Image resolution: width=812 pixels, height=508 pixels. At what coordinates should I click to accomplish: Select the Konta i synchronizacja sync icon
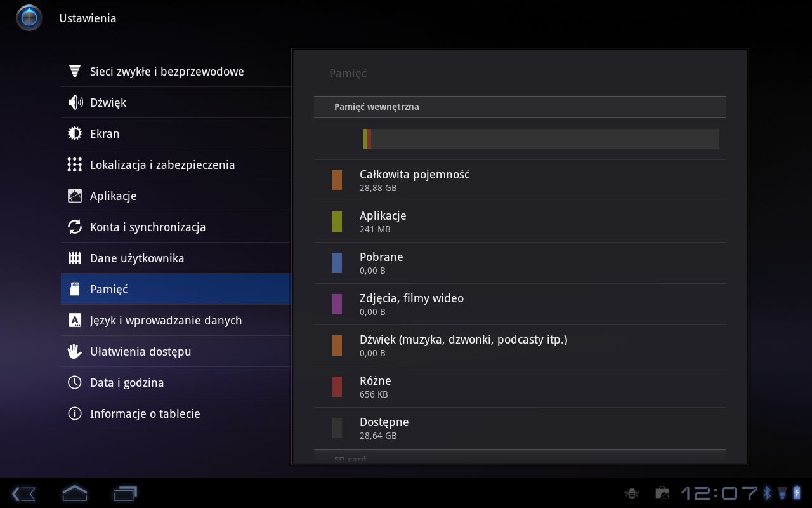[75, 227]
